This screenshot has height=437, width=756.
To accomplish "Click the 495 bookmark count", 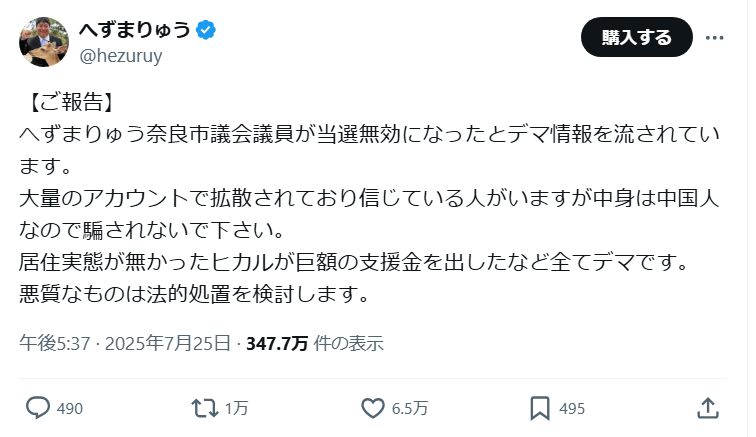I will 571,409.
